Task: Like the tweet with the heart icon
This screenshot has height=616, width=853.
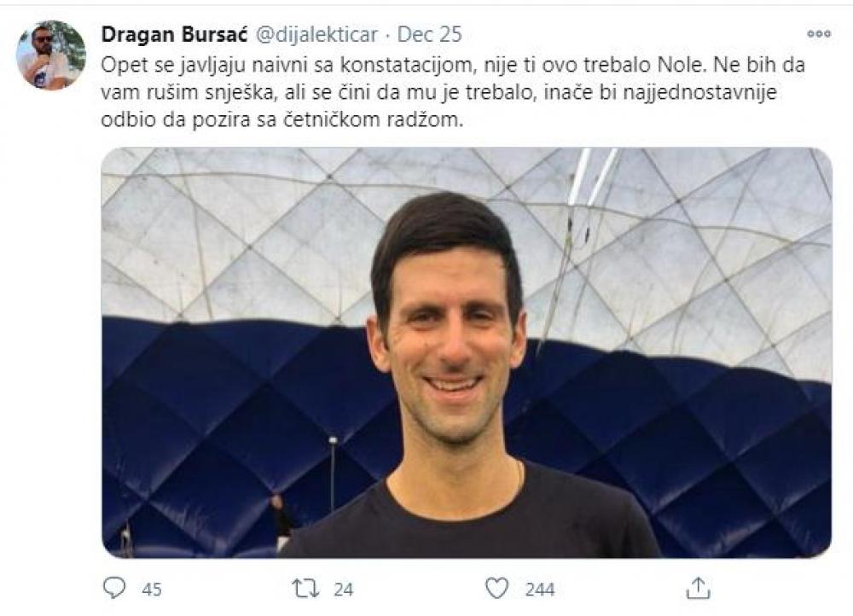Action: [496, 588]
